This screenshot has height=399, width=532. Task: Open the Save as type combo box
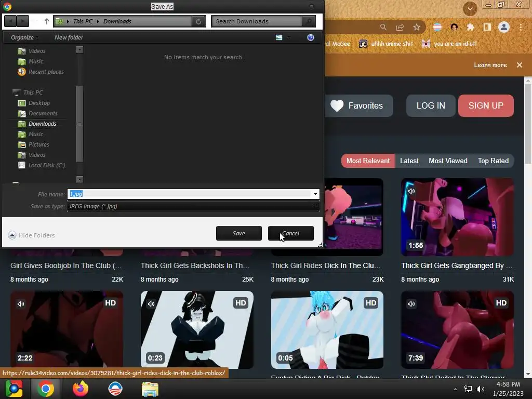tap(193, 206)
